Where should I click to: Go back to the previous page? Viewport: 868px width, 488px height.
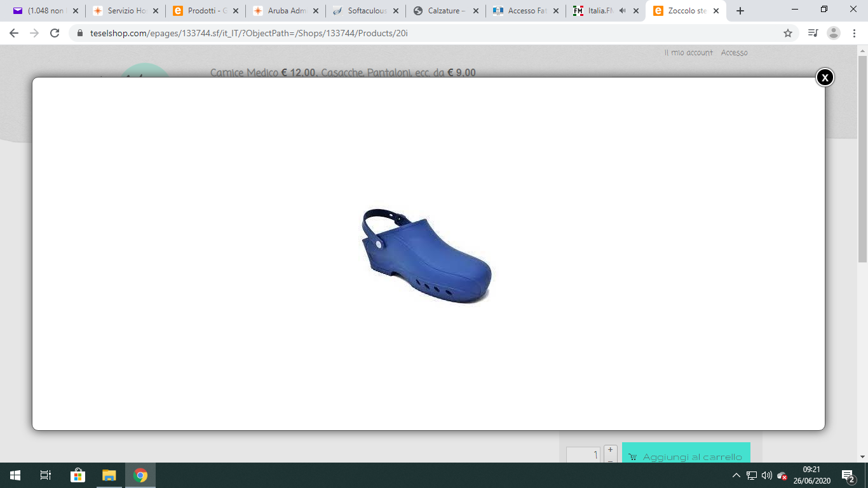pyautogui.click(x=14, y=33)
